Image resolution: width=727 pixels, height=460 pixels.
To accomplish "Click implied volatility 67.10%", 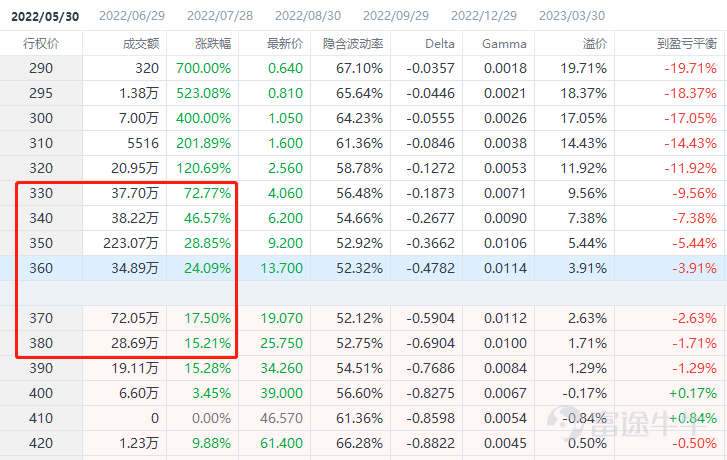I will point(360,68).
